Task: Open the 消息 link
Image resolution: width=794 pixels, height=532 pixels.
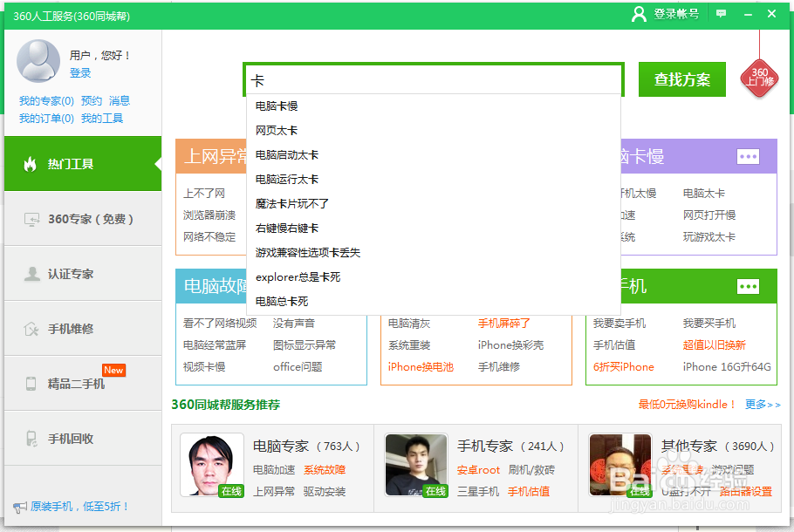Action: pyautogui.click(x=120, y=100)
